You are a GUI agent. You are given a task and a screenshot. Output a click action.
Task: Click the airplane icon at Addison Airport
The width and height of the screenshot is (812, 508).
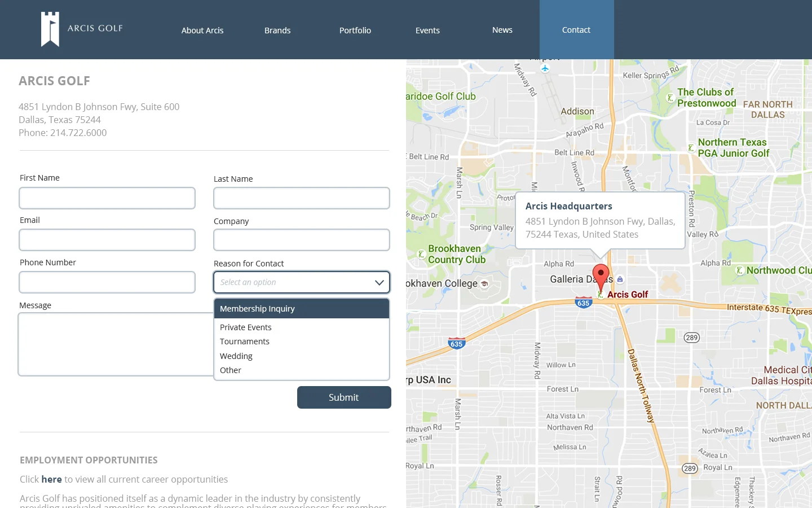pos(545,68)
